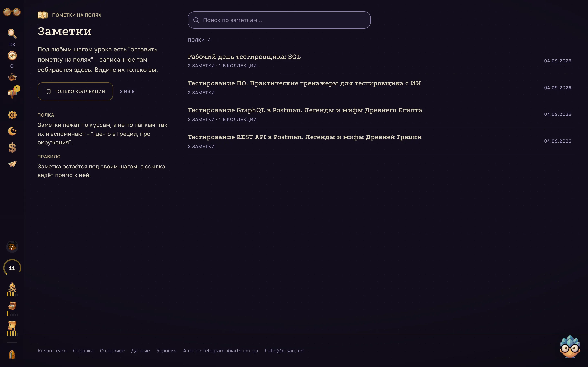Expand the 'Рабочий день тестировщика: SQL' shelf
This screenshot has width=588, height=367.
coord(381,61)
